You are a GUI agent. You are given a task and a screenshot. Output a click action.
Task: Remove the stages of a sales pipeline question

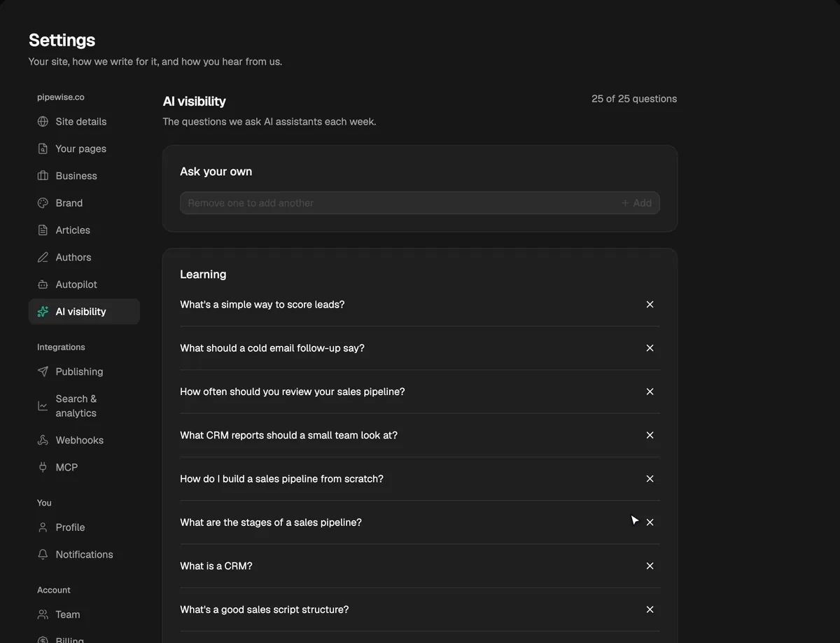(x=650, y=523)
